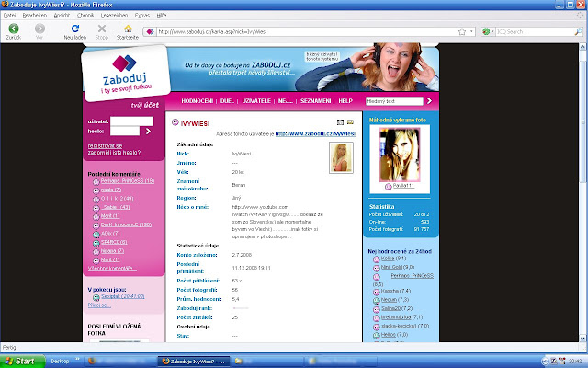Click the message envelope icon in profile header

(350, 122)
